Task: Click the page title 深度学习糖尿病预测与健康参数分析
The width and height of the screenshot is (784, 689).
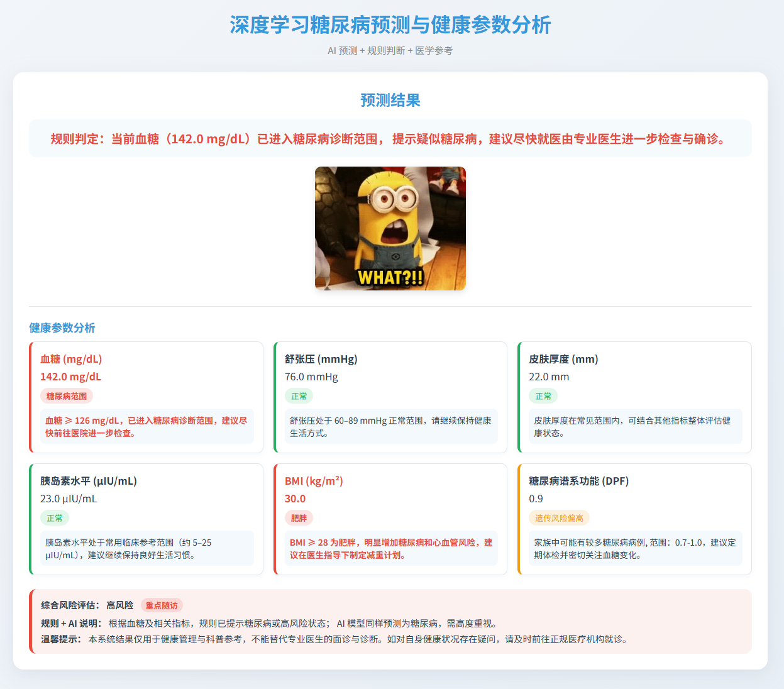Action: pos(390,25)
